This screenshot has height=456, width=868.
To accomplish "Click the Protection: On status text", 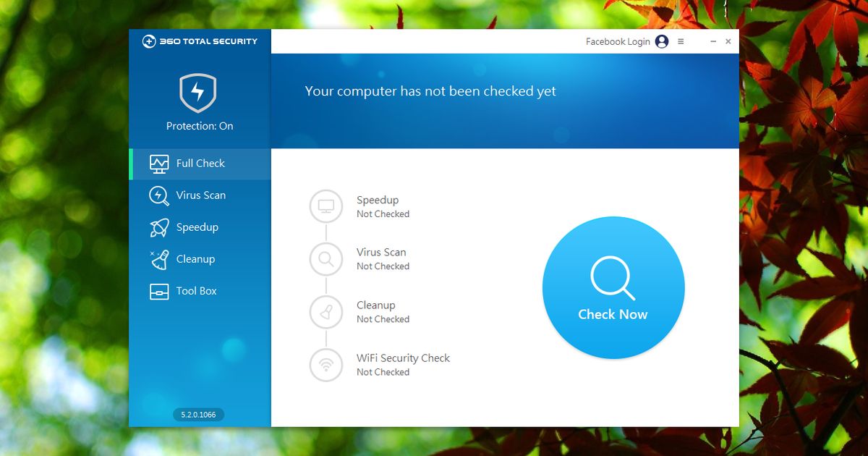I will (200, 126).
